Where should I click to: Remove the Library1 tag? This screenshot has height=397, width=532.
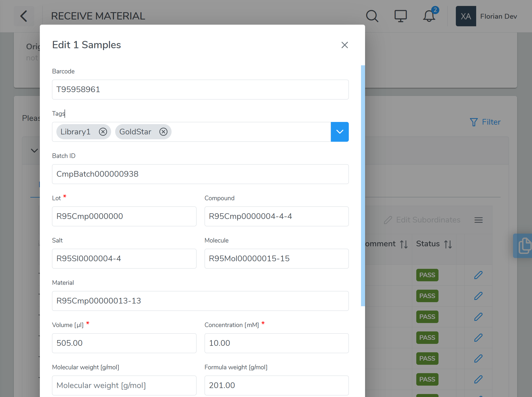tap(103, 132)
